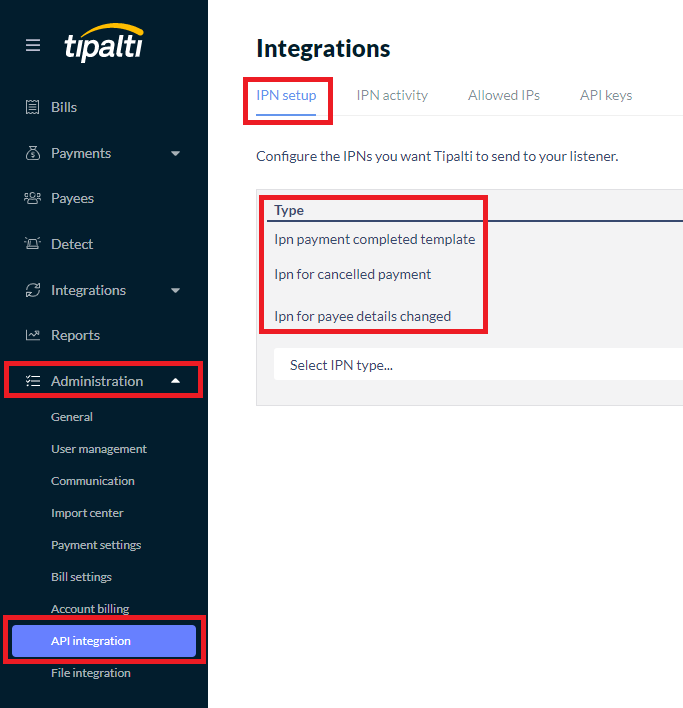The height and width of the screenshot is (708, 683).
Task: Click the Administration checklist icon
Action: point(32,381)
